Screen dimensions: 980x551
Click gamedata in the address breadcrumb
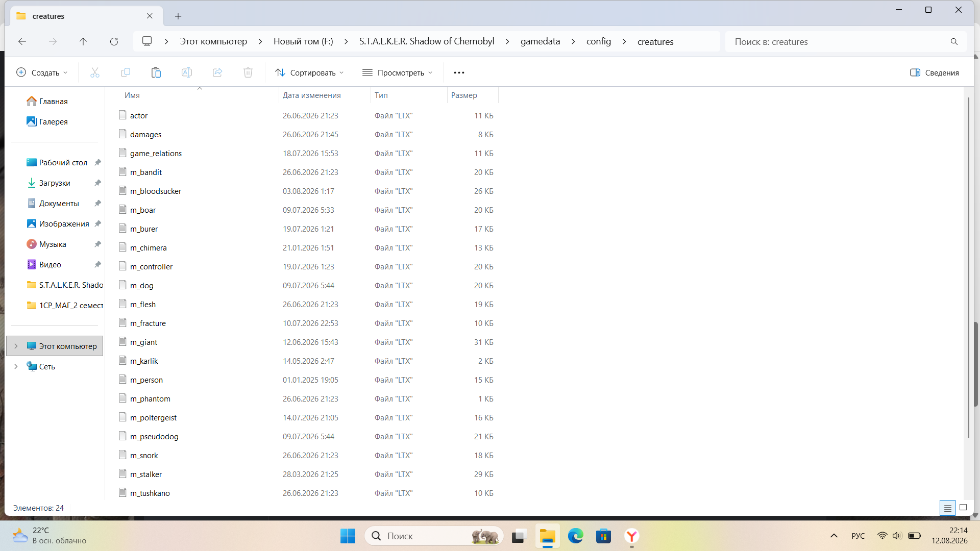(x=540, y=41)
